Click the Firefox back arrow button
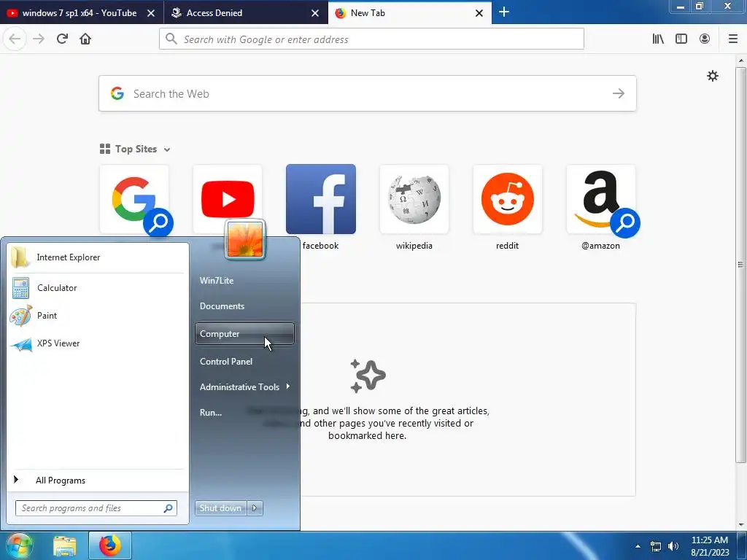Image resolution: width=747 pixels, height=560 pixels. click(15, 39)
